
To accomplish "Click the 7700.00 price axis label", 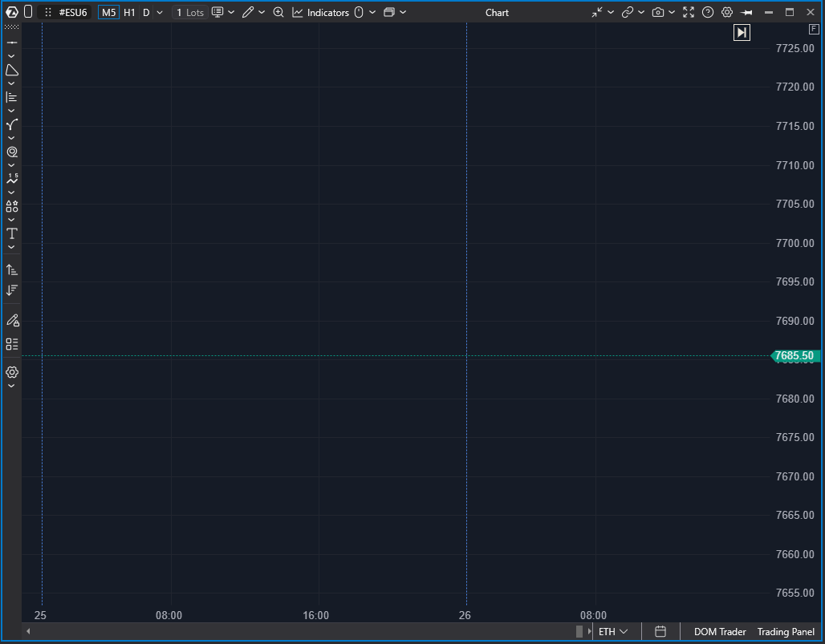I will coord(795,243).
